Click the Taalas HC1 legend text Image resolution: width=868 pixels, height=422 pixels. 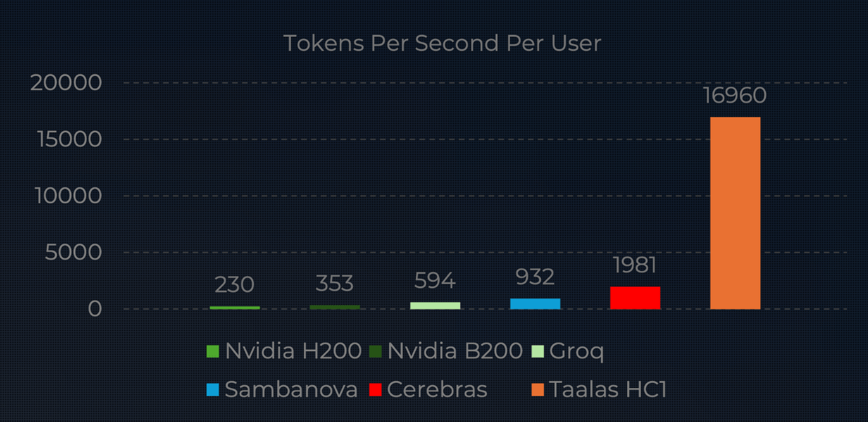pyautogui.click(x=608, y=390)
